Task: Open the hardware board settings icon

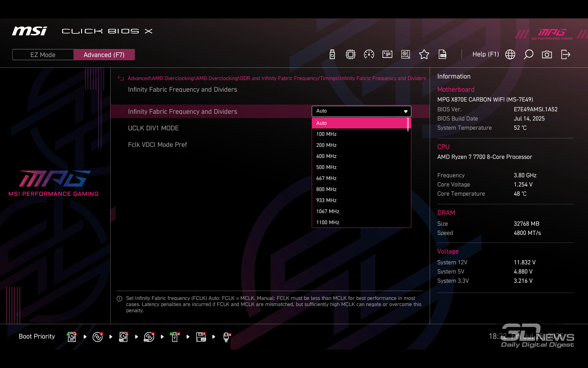Action: point(405,55)
